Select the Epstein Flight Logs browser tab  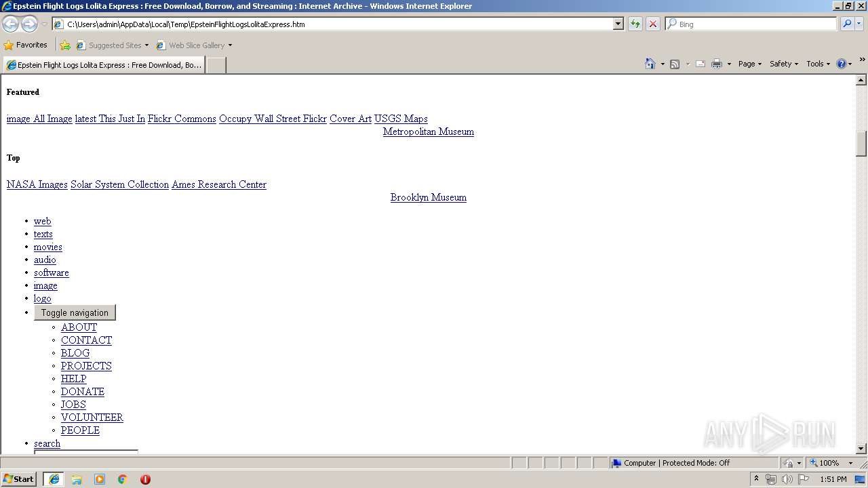104,65
